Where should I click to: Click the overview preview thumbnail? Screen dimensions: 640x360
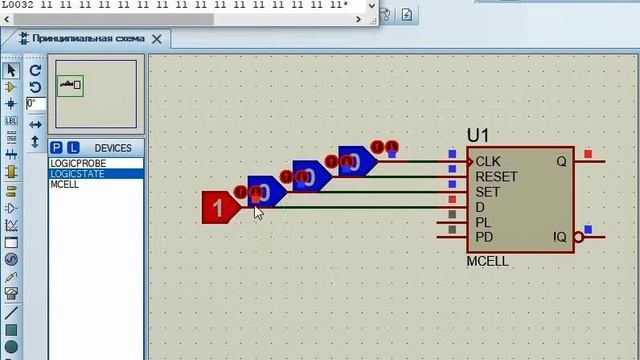click(x=96, y=94)
